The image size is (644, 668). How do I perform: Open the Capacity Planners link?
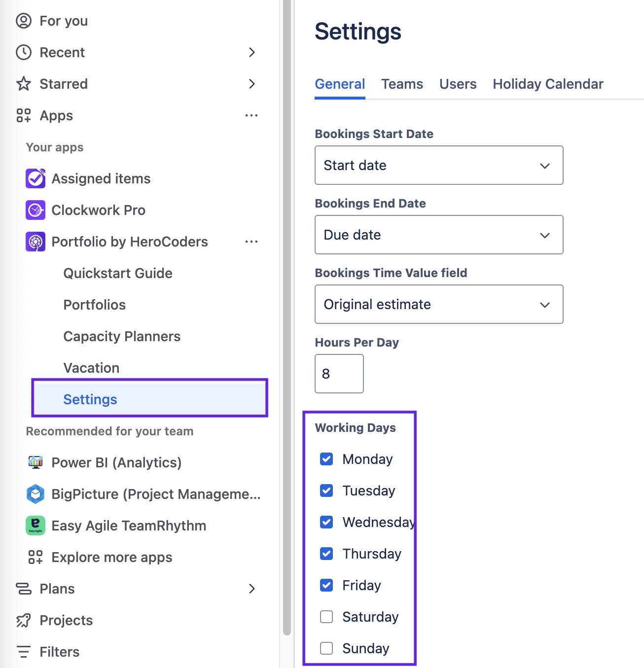(122, 336)
